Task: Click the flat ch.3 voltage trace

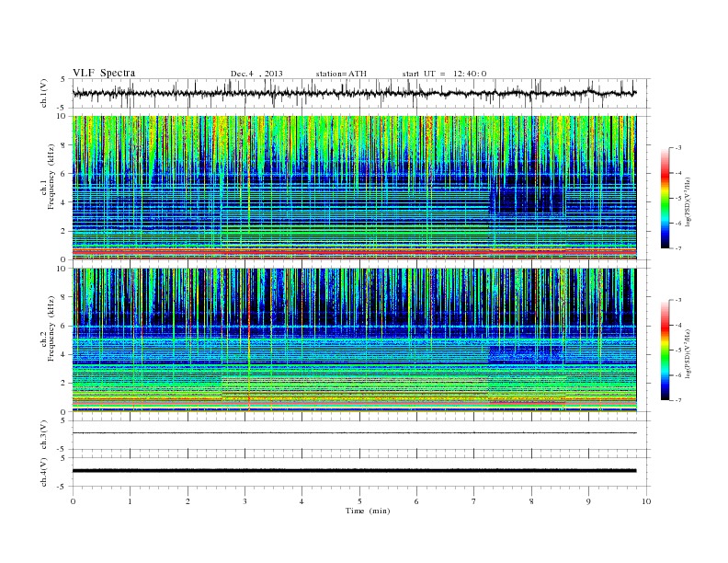Action: coord(354,433)
